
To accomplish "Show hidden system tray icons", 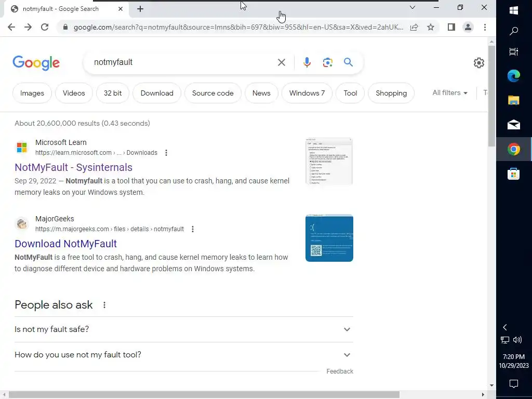I will (x=505, y=327).
